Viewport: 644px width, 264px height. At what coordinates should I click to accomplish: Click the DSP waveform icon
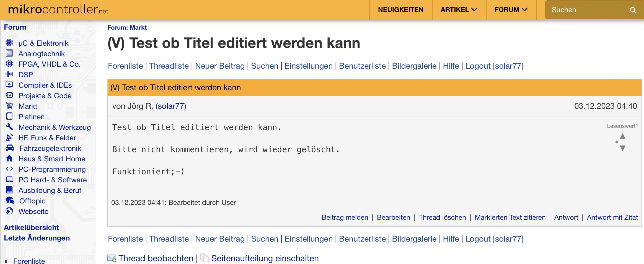coord(9,74)
